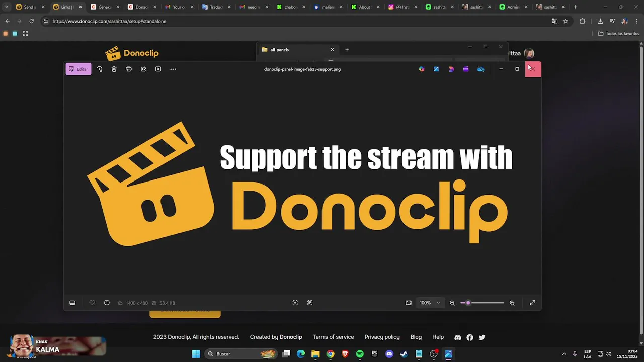The height and width of the screenshot is (362, 644).
Task: Switch to the Links browser tab
Action: (x=67, y=7)
